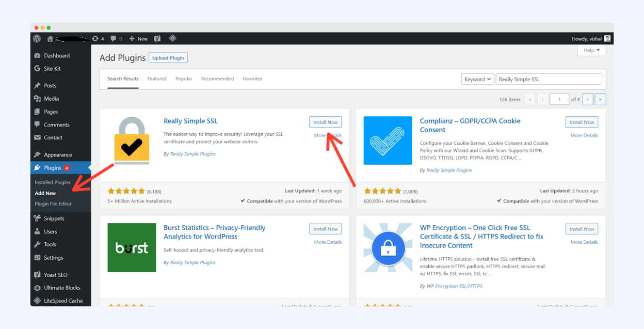View More Details for Complianz plugin
This screenshot has height=329, width=644.
[584, 135]
